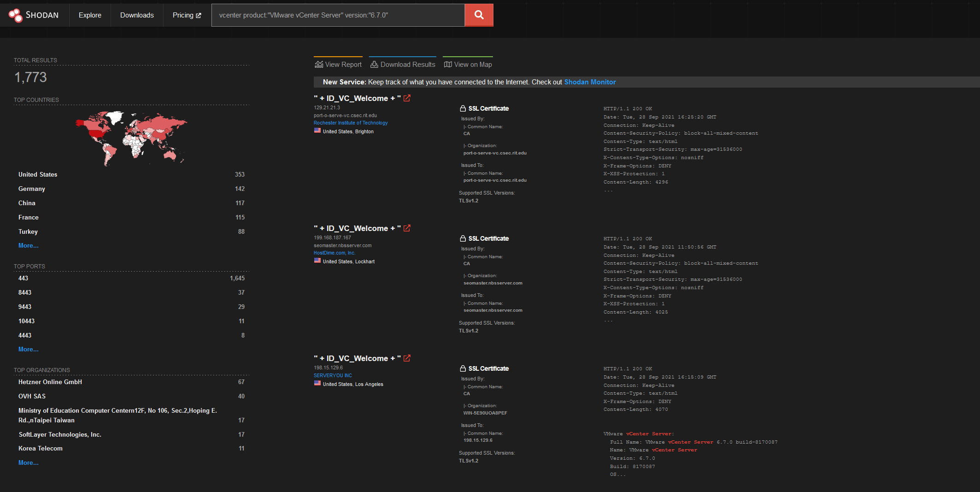The image size is (980, 492).
Task: Click SSL Certificate lock icon for port-o-serve-vc result
Action: click(463, 108)
